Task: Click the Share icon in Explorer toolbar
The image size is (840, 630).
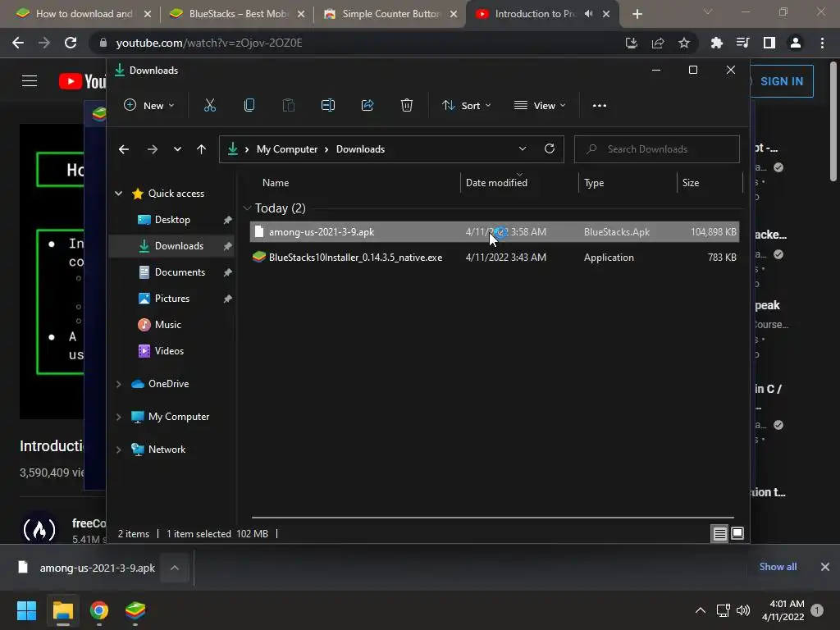Action: [367, 106]
